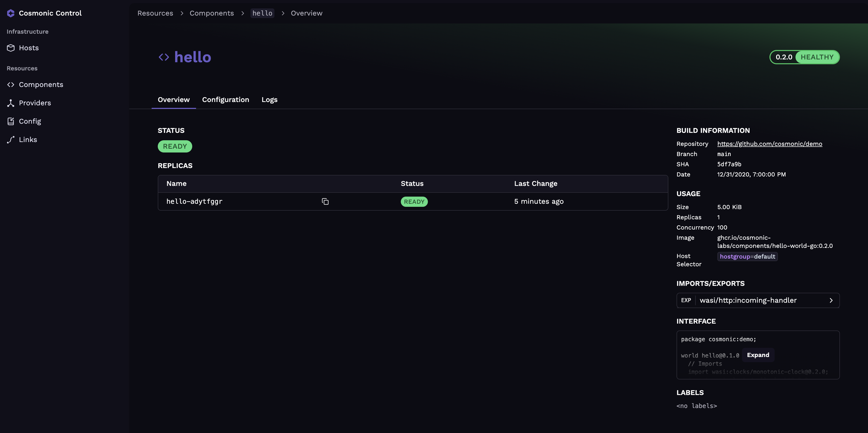Click the Hosts box icon
This screenshot has width=868, height=433.
point(10,48)
